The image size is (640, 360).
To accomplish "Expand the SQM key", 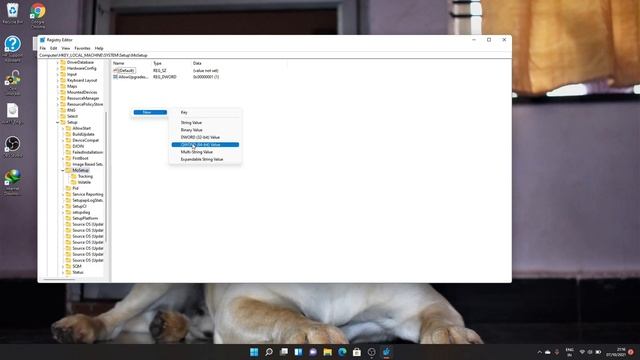I will click(63, 266).
